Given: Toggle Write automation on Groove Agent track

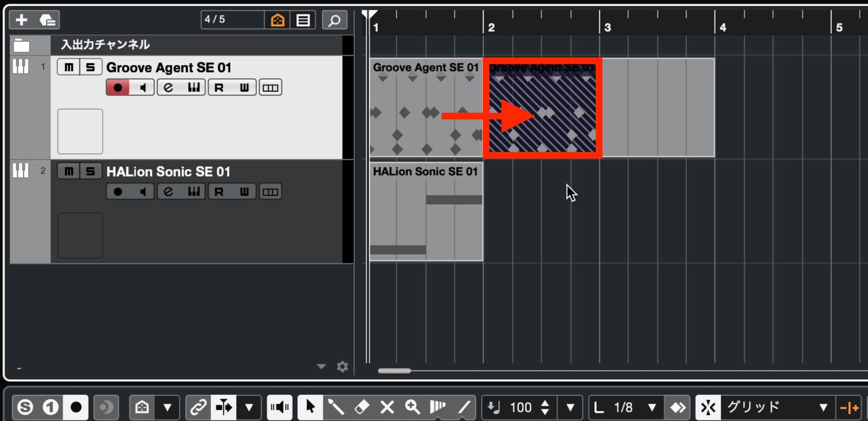Looking at the screenshot, I should (244, 87).
